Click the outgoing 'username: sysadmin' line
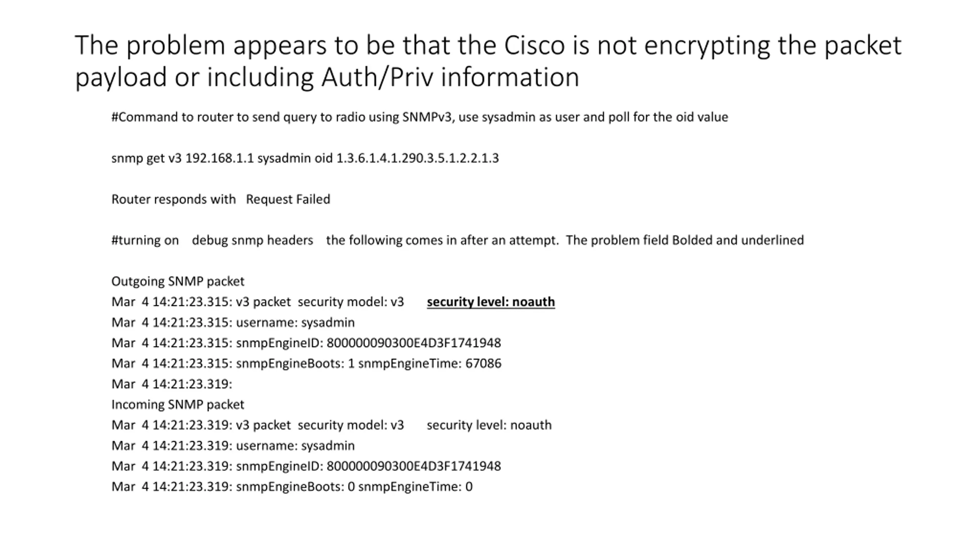This screenshot has height=551, width=980. [233, 323]
